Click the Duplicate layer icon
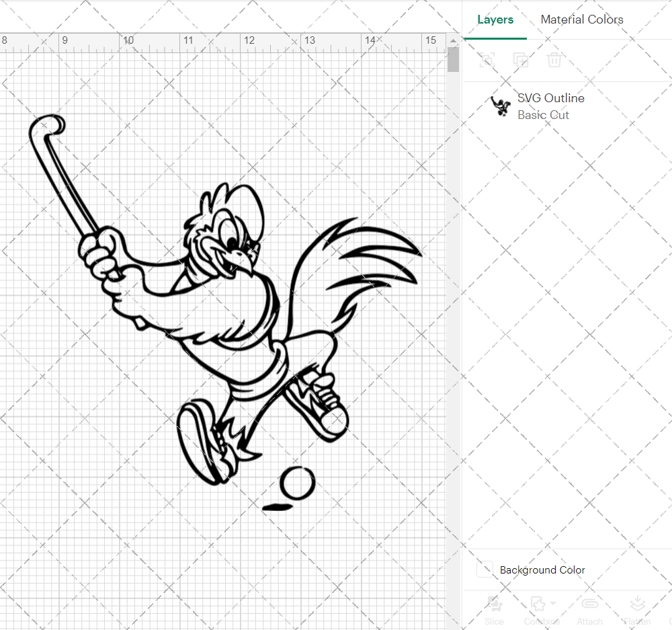672x630 pixels. click(520, 60)
